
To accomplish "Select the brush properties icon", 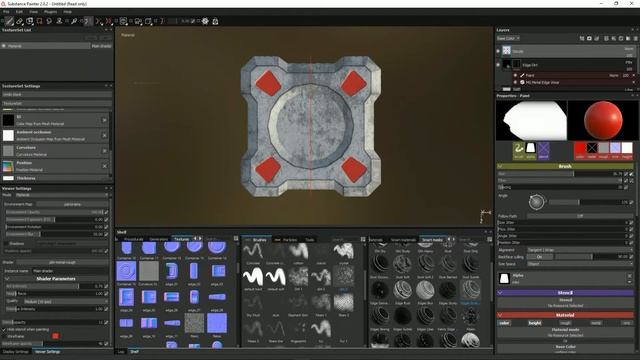I will click(x=519, y=150).
